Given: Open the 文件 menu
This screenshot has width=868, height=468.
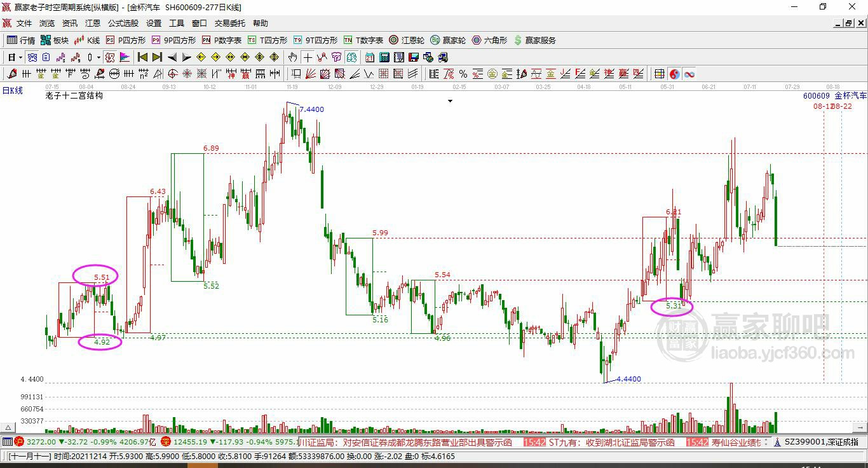Looking at the screenshot, I should pos(24,24).
